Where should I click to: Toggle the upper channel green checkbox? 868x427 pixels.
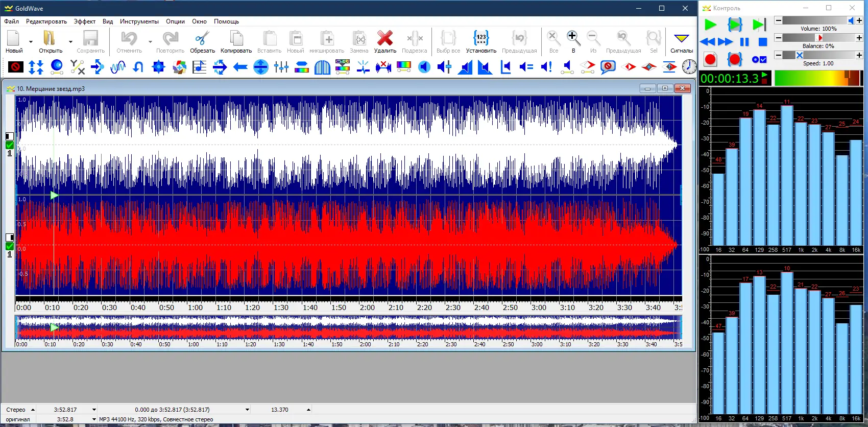click(x=10, y=145)
